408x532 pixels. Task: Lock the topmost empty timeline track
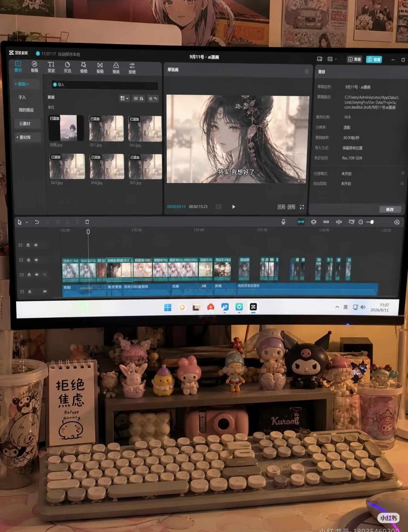pyautogui.click(x=28, y=245)
